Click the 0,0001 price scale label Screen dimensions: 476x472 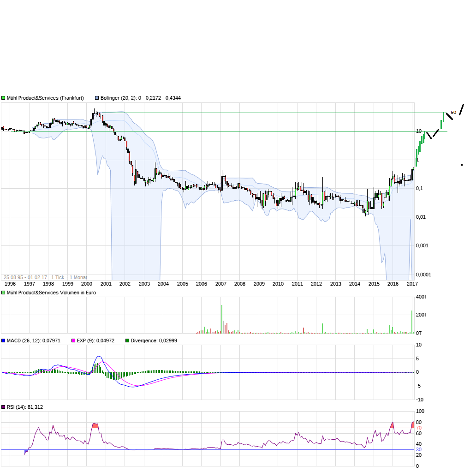tap(424, 275)
